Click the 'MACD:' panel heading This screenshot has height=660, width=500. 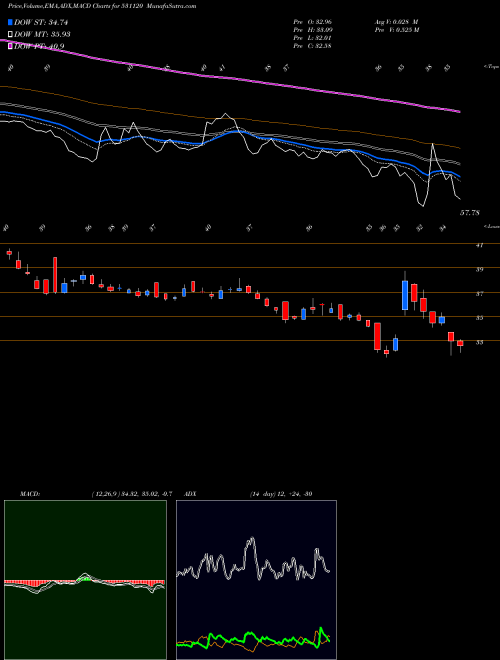point(30,494)
